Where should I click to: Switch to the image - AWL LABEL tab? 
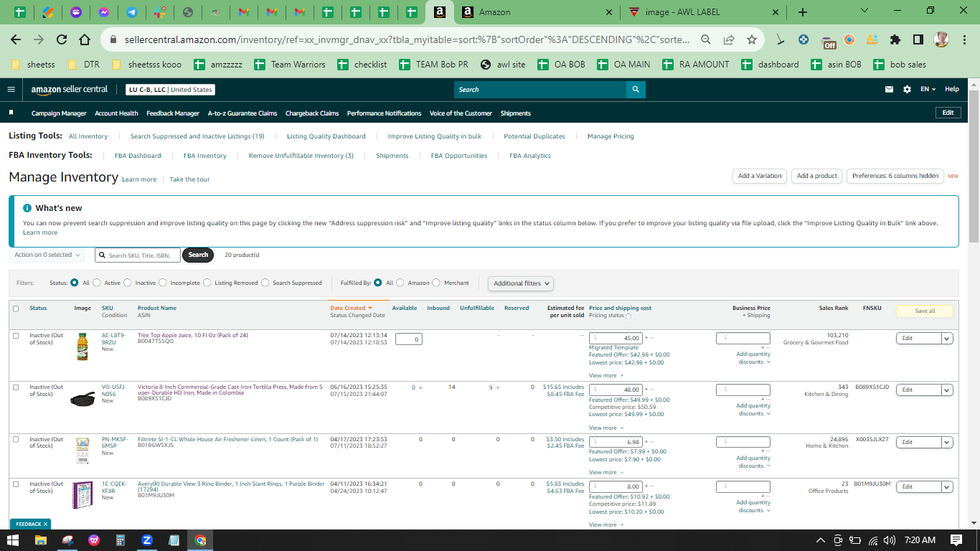pos(703,12)
